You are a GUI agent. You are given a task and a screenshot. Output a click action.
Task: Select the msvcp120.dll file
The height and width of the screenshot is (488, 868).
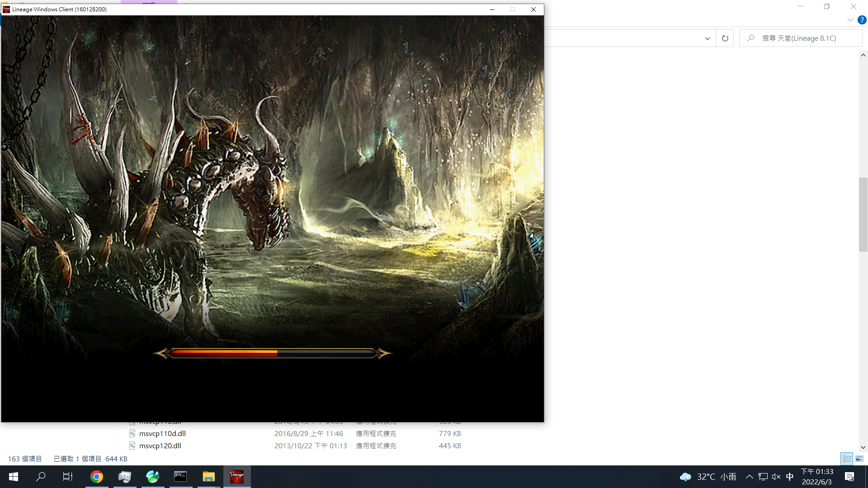tap(160, 446)
